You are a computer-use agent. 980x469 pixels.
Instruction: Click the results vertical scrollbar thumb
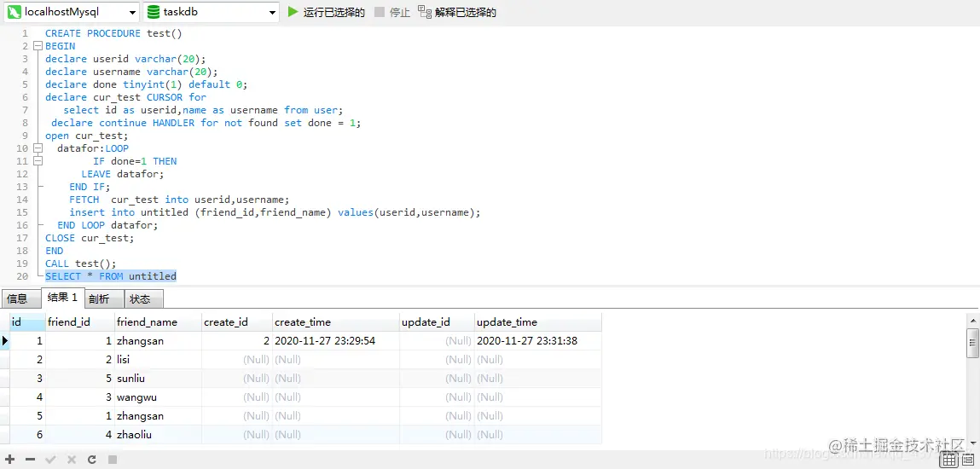(x=972, y=343)
